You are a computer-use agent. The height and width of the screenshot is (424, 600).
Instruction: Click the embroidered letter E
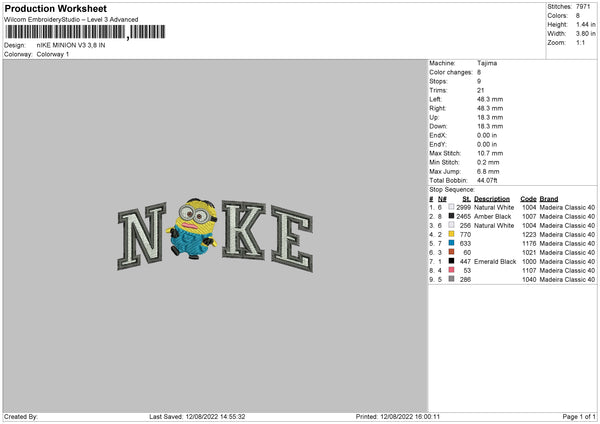pyautogui.click(x=292, y=239)
